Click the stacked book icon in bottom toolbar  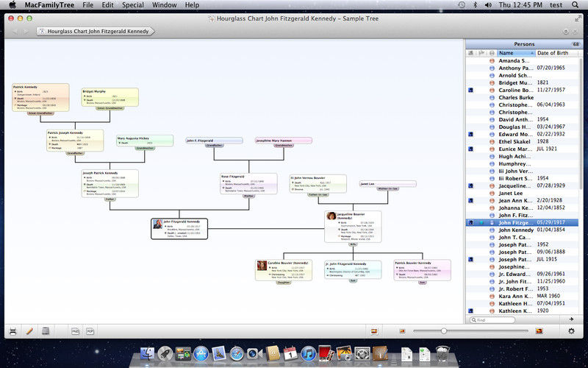tap(46, 330)
